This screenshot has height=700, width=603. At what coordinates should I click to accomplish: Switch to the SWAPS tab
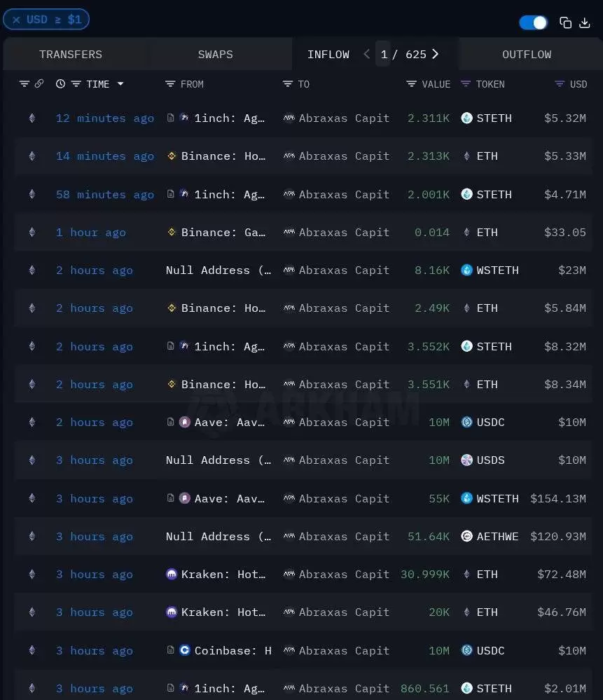point(215,55)
